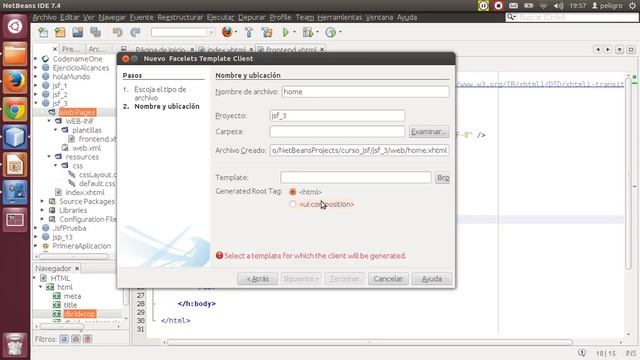
Task: Click the third Navigator filter icon
Action: (x=87, y=339)
